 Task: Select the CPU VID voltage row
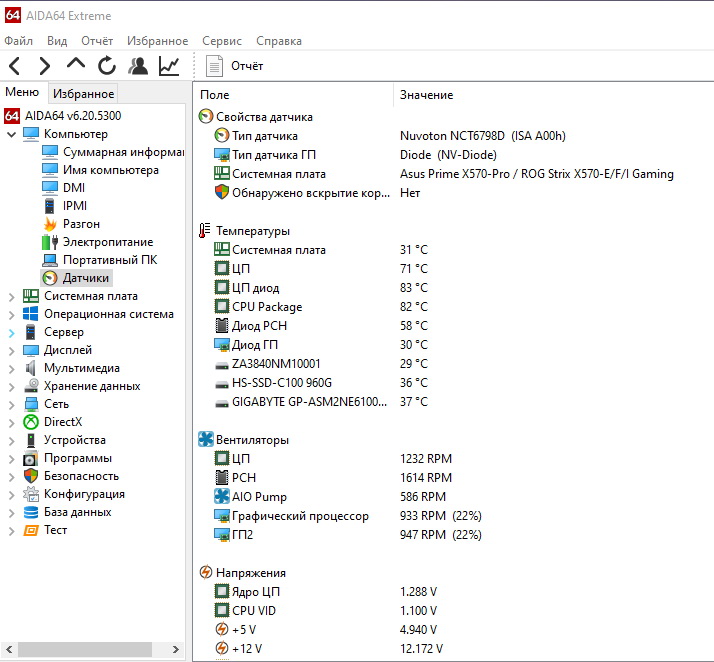pos(453,611)
